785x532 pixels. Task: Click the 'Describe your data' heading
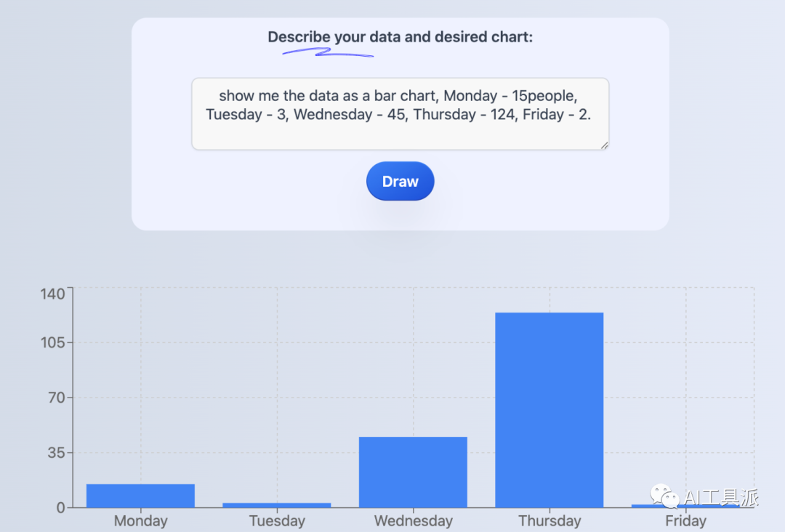pyautogui.click(x=400, y=36)
